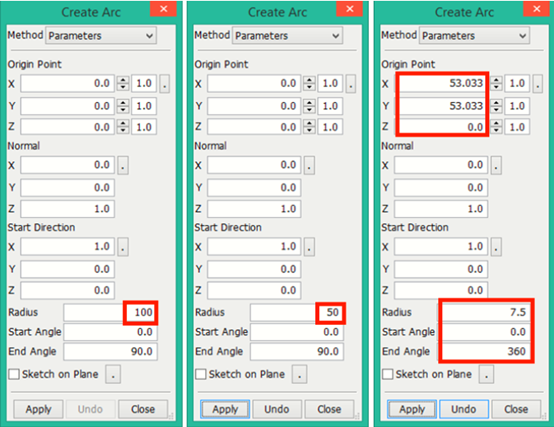Viewport: 554px width, 427px height.
Task: Click Origin Point Y field 53.033 in right dialog
Action: 441,106
